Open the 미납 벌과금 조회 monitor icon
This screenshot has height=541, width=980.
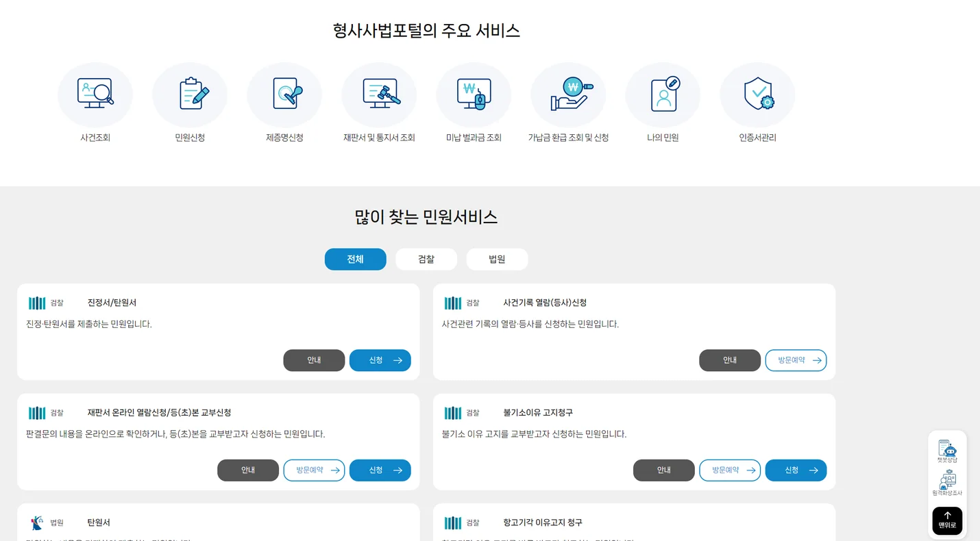474,95
